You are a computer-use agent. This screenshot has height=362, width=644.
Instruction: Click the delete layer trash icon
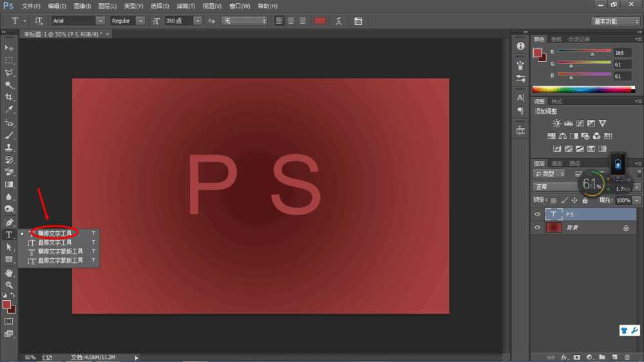tap(626, 356)
